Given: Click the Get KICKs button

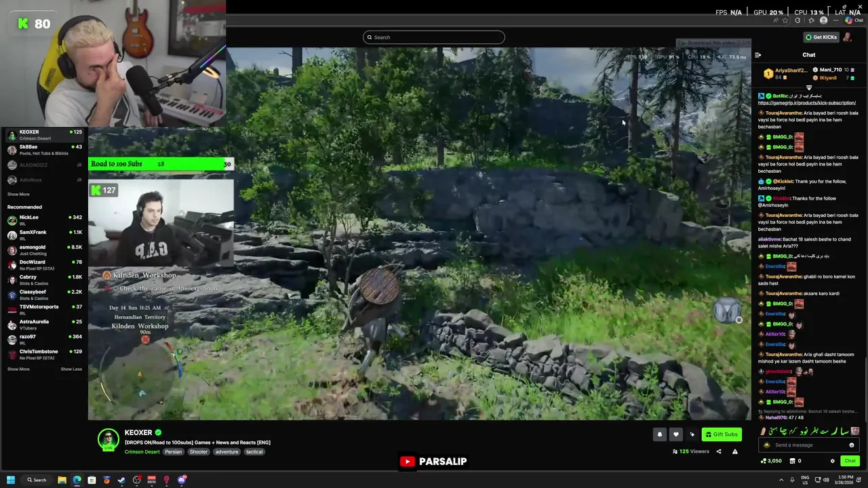Looking at the screenshot, I should [x=821, y=37].
